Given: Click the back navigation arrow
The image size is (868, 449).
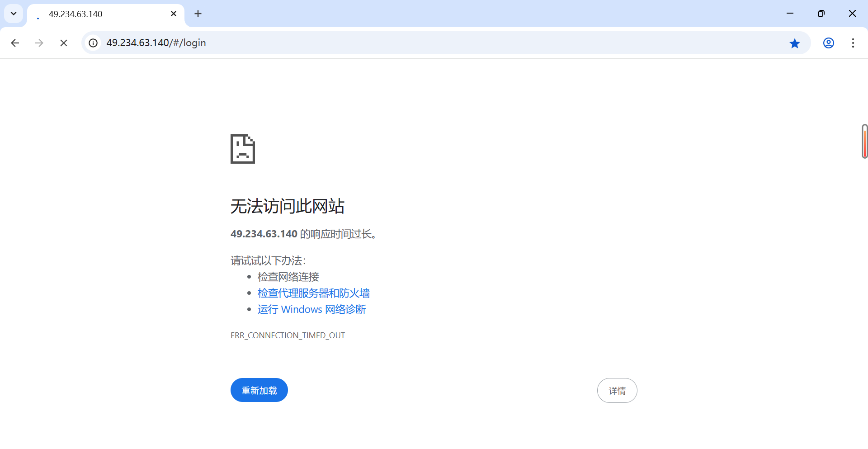Looking at the screenshot, I should pos(15,43).
